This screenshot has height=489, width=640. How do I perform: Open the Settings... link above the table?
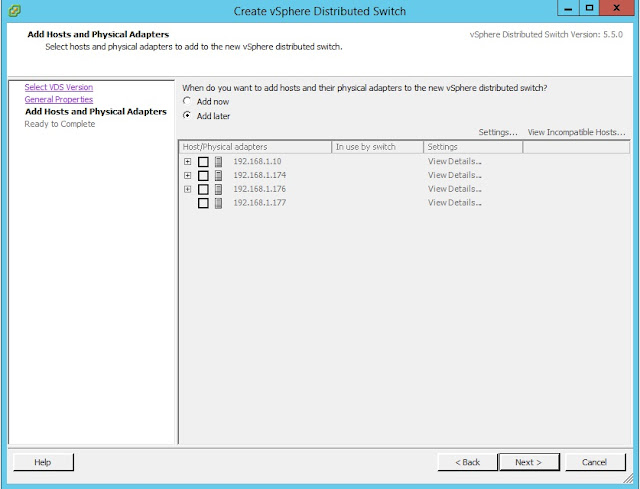(498, 132)
